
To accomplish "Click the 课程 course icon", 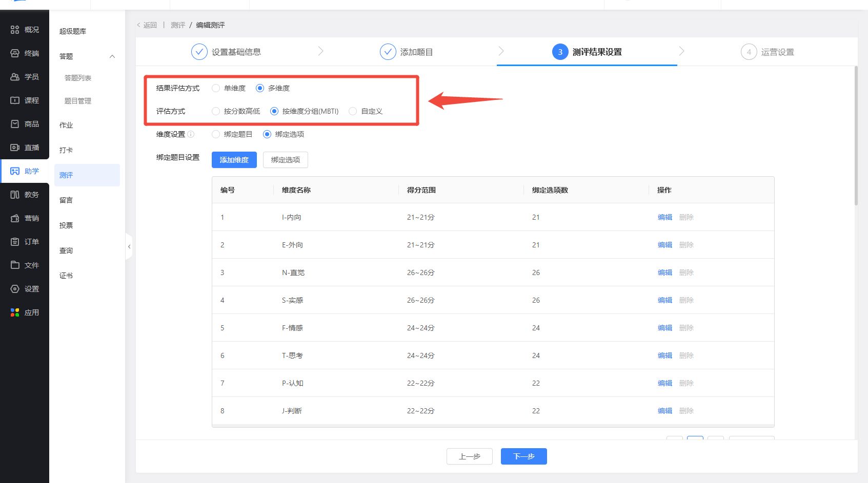I will 15,100.
